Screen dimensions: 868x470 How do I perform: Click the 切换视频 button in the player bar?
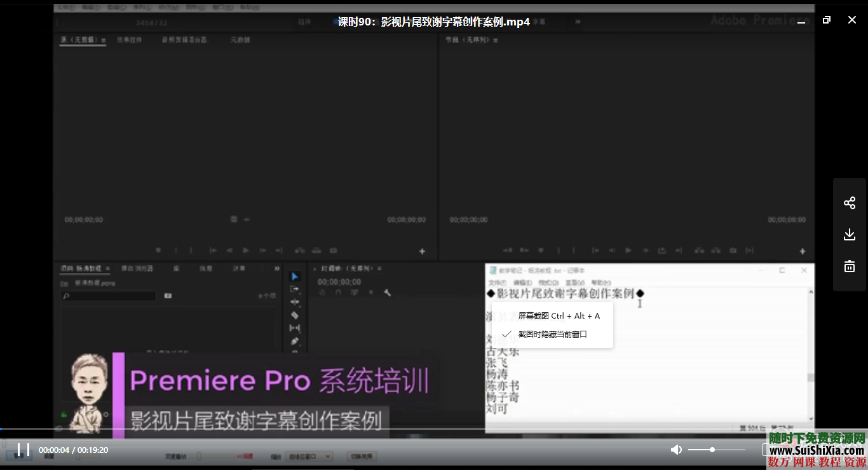coord(361,456)
